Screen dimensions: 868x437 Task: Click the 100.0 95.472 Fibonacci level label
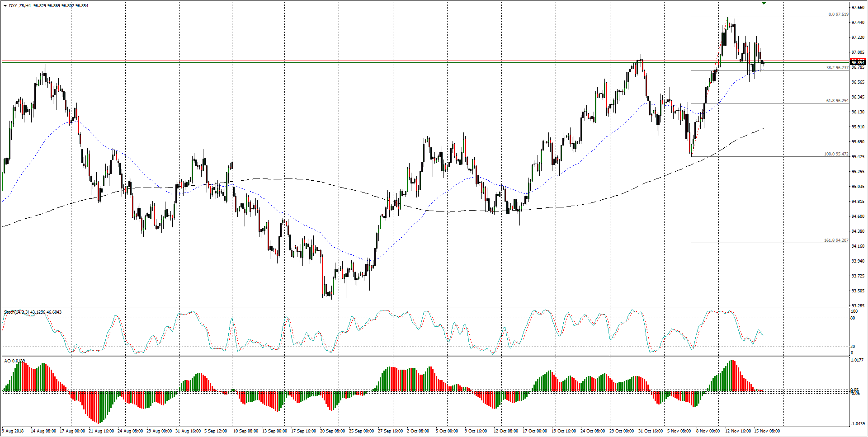click(836, 154)
